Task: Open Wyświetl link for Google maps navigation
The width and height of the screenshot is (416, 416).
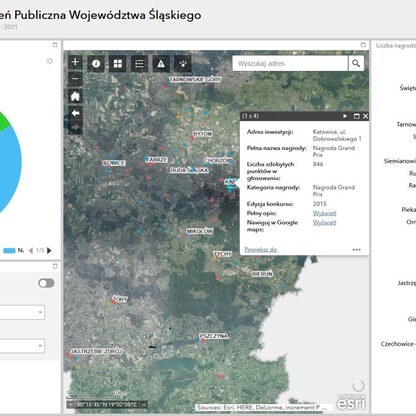Action: click(324, 223)
